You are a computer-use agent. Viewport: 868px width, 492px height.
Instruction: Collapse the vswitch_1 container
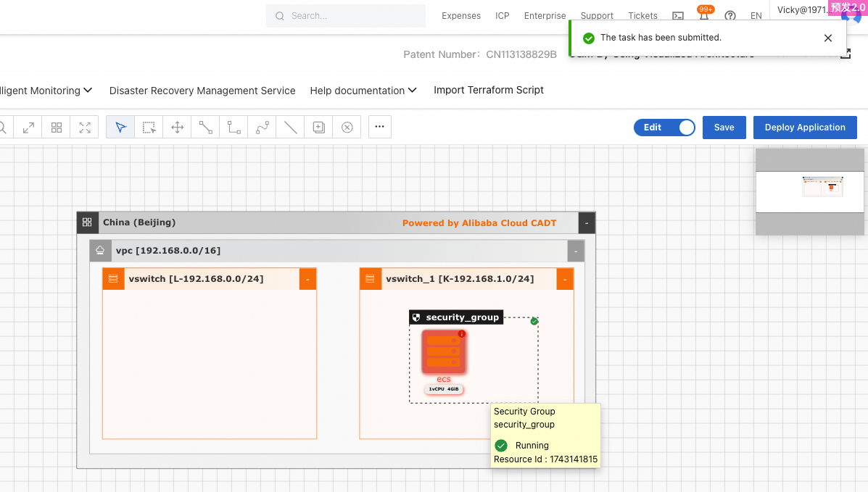565,279
